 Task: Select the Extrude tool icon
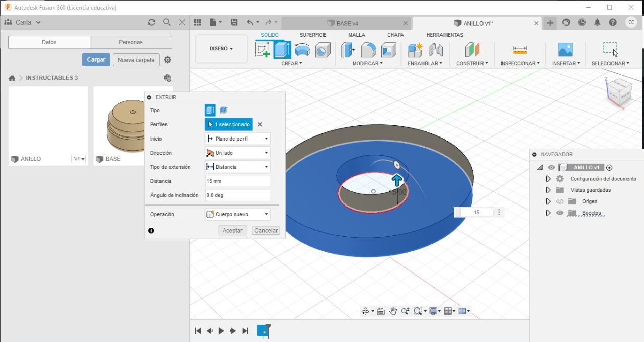282,49
